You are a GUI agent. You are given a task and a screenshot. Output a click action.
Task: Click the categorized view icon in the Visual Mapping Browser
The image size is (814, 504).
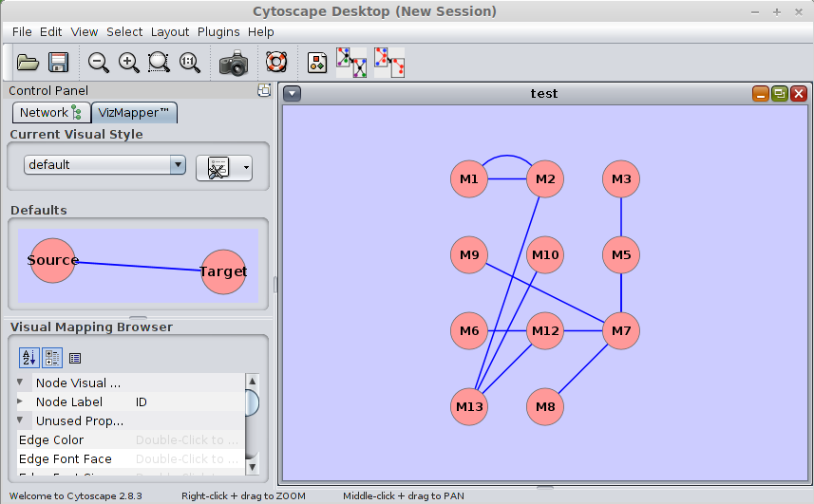click(x=52, y=358)
